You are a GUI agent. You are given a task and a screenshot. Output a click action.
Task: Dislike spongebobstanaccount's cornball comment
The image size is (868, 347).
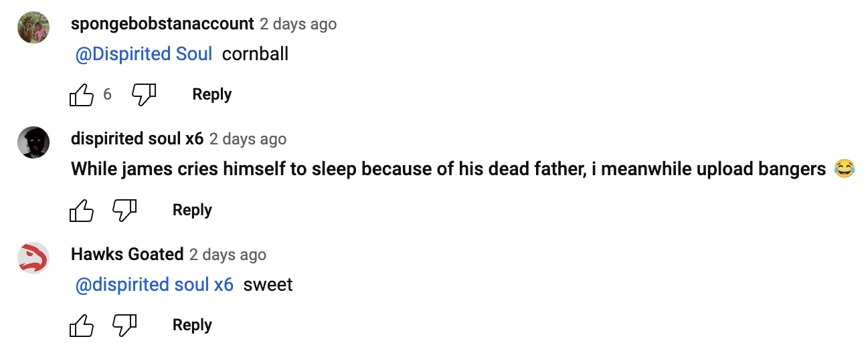pos(143,95)
